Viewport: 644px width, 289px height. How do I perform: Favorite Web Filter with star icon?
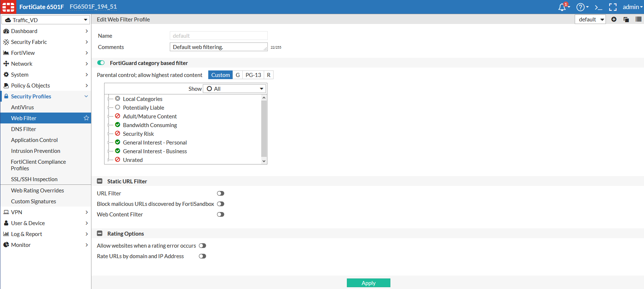86,118
